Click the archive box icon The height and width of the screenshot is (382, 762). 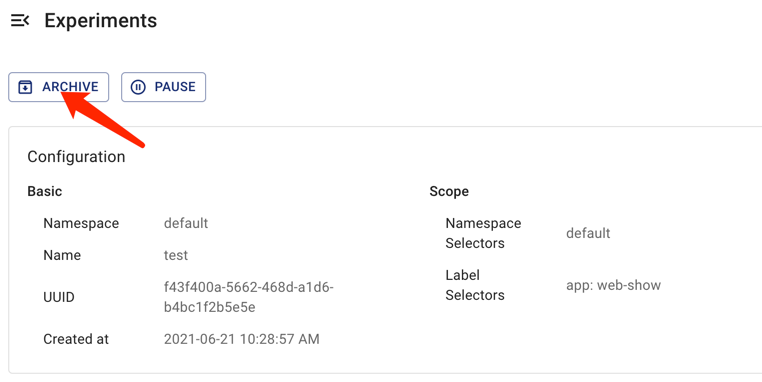25,87
